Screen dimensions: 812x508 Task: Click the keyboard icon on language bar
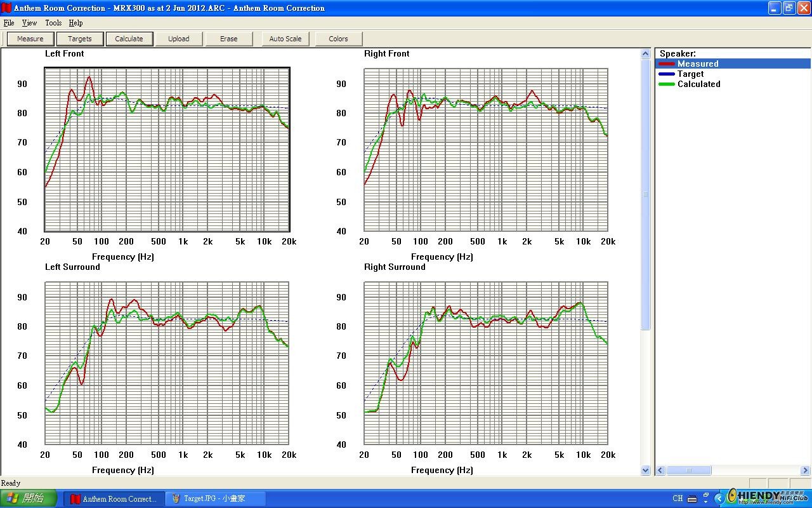coord(692,499)
